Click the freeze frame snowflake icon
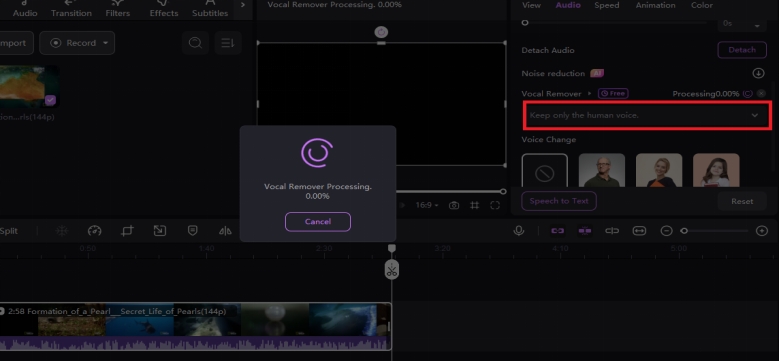The width and height of the screenshot is (780, 361). tap(62, 231)
